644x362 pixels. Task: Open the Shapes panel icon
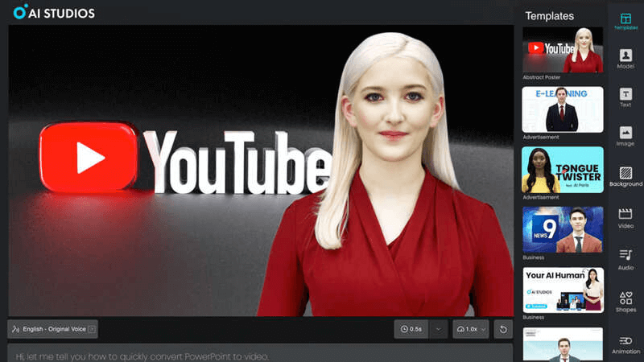point(625,302)
